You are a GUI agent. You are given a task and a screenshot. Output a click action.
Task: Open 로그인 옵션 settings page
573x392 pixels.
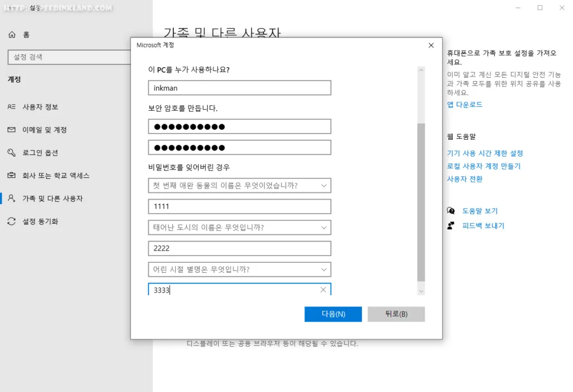[x=40, y=153]
